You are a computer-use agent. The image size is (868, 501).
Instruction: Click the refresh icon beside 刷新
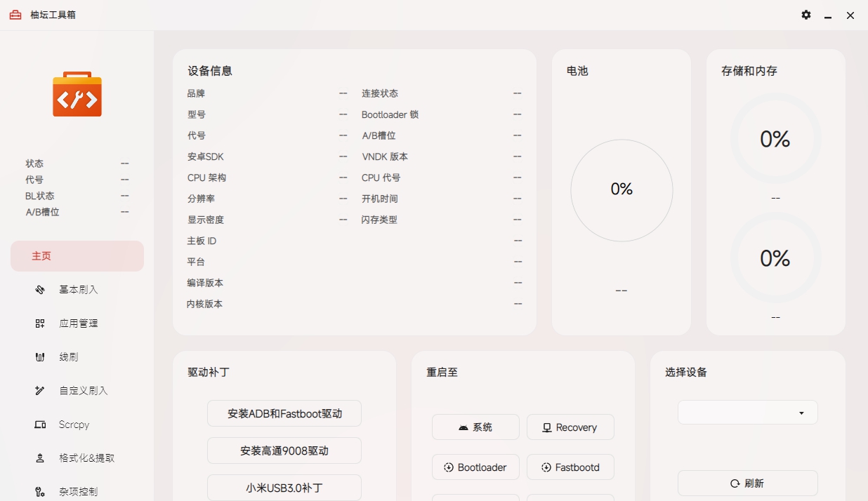(735, 483)
